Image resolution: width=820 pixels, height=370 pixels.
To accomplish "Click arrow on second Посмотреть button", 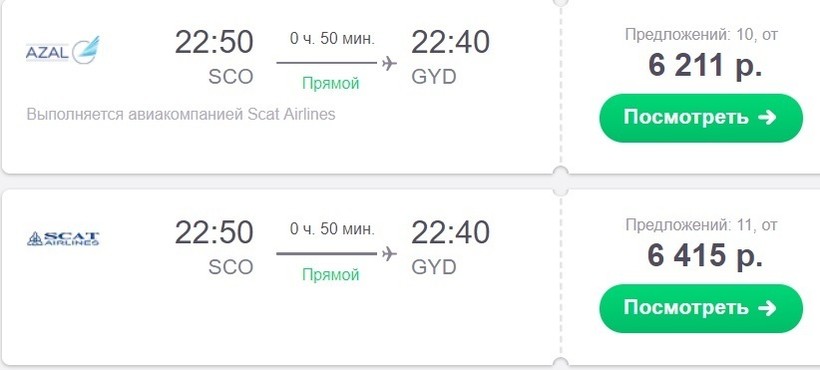I will tap(767, 308).
